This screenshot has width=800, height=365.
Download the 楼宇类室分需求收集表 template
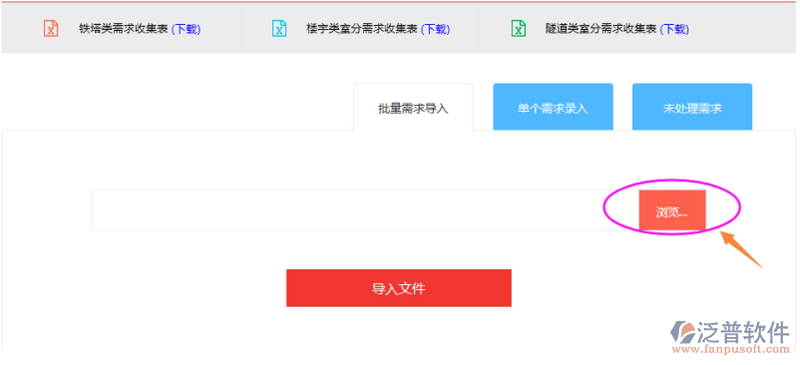[435, 29]
